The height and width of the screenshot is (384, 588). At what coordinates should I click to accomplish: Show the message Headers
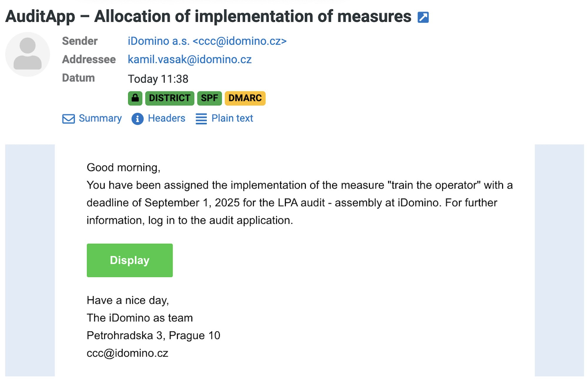point(166,118)
